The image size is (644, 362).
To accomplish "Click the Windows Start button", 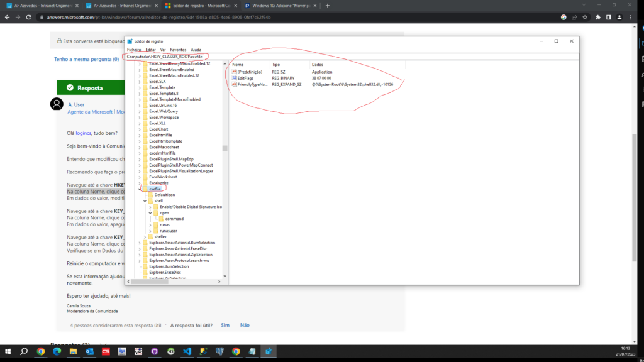I will click(8, 352).
